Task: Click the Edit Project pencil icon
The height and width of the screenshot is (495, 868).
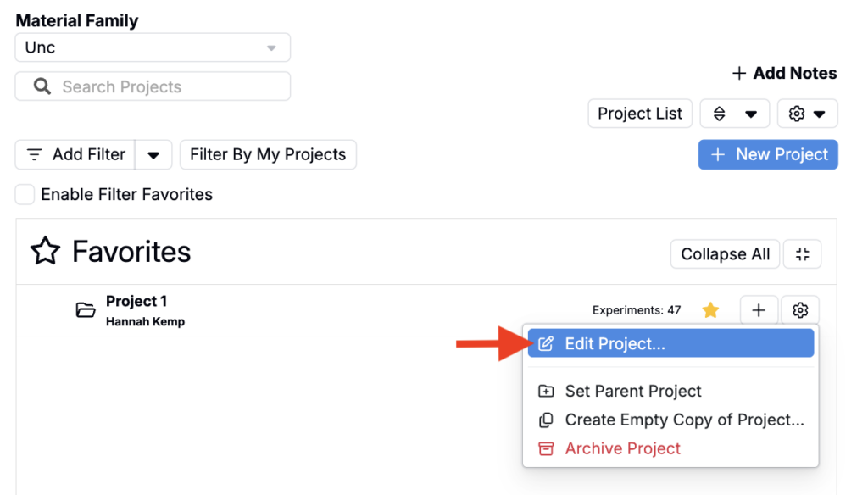Action: 546,344
